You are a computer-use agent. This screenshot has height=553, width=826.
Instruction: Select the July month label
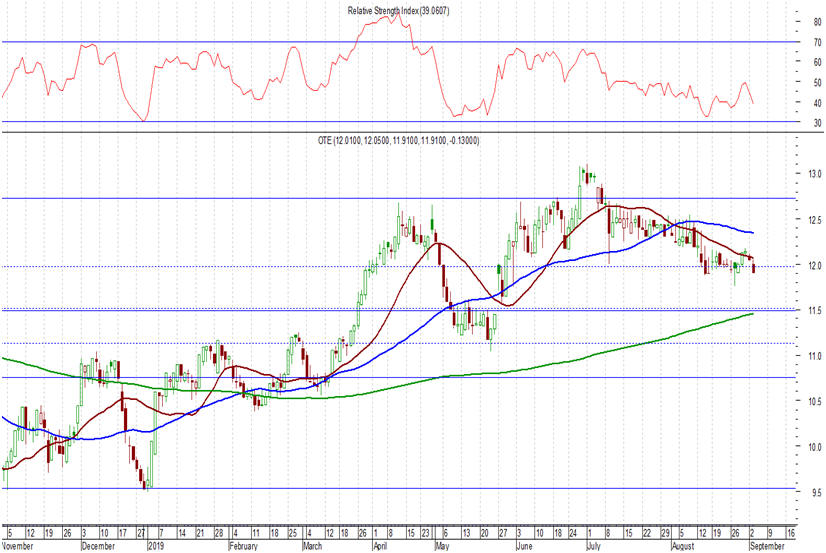point(594,546)
